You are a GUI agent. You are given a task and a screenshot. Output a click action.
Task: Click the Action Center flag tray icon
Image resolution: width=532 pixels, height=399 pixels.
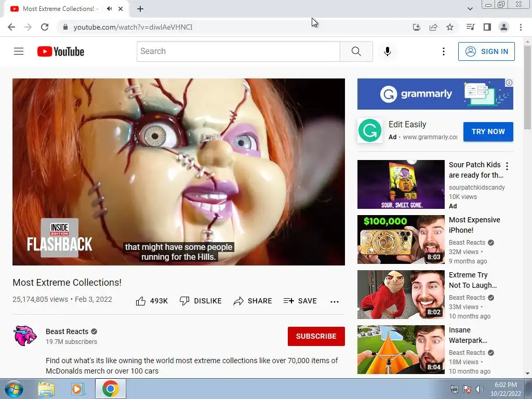467,389
